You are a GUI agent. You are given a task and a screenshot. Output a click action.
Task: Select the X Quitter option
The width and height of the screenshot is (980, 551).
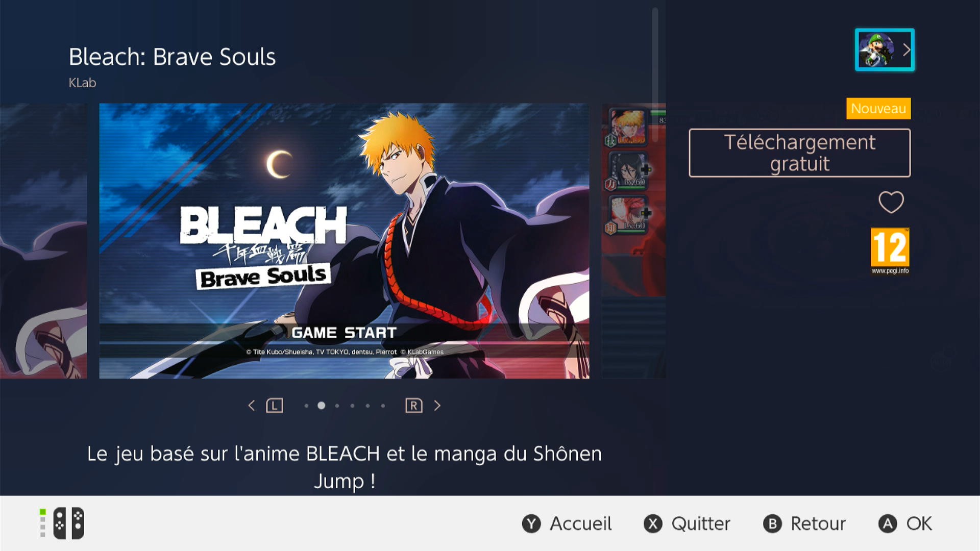(687, 523)
